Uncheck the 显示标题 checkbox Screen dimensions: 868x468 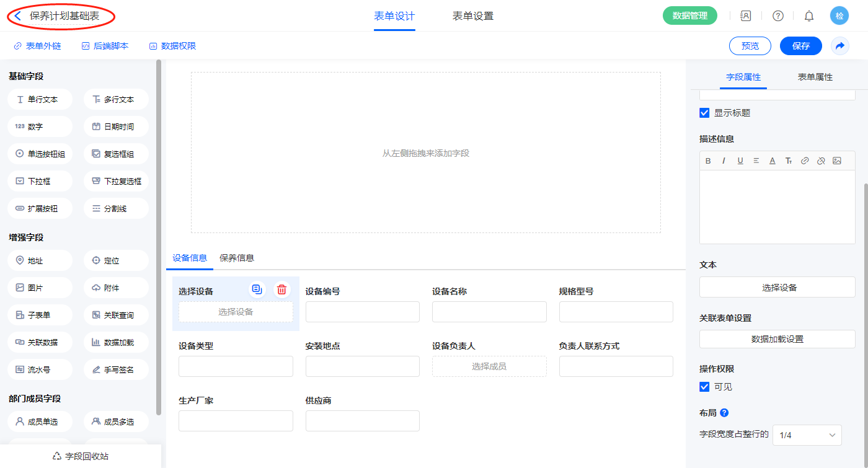(x=704, y=113)
